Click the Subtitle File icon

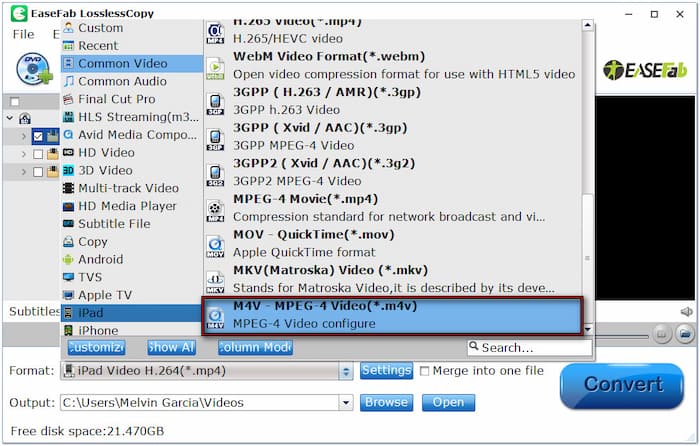coord(68,224)
